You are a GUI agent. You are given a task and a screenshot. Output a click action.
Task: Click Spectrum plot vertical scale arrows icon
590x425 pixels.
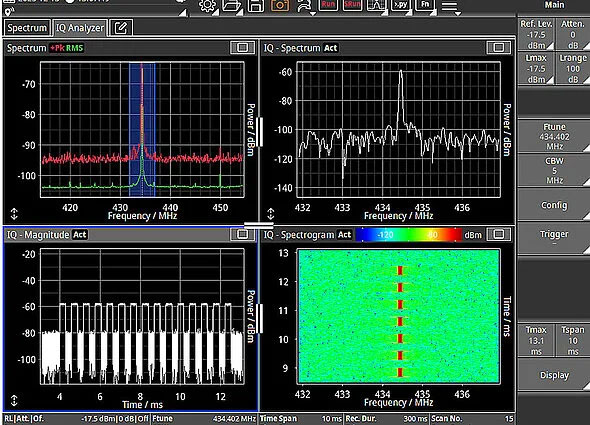coord(14,214)
